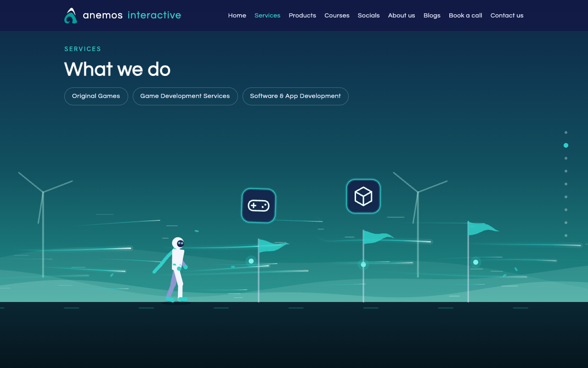Select the highlighted active section dot
This screenshot has width=588, height=368.
point(566,145)
